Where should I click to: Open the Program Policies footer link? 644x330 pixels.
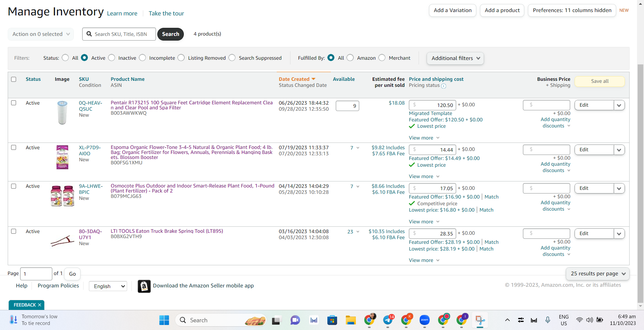pos(58,286)
